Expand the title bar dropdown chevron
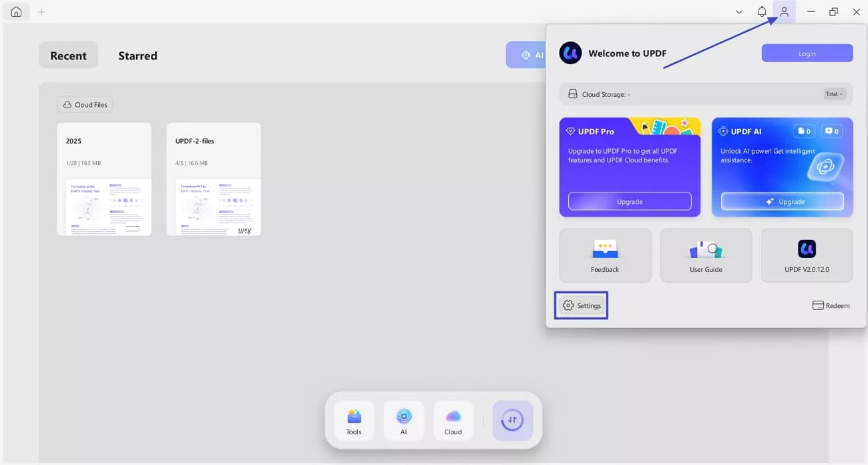The image size is (868, 465). pyautogui.click(x=738, y=12)
